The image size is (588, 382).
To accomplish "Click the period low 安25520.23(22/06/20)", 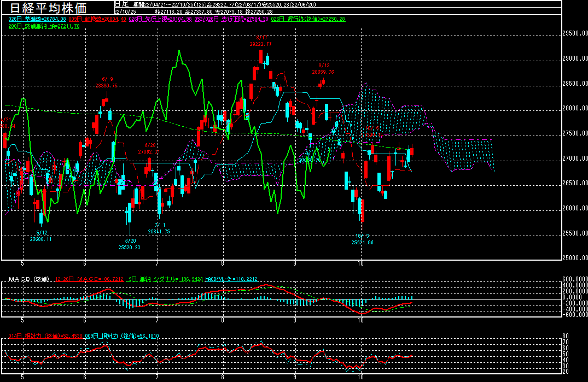I will pyautogui.click(x=289, y=4).
